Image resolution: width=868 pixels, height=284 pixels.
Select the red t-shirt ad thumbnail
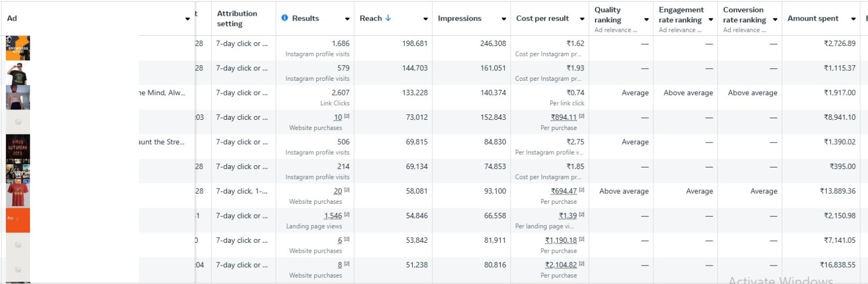pos(18,195)
